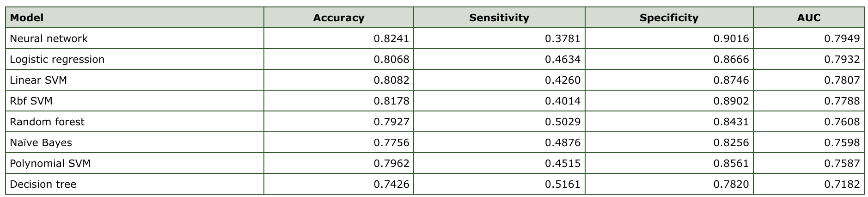
Task: Click Neural network accuracy value 0.8241
Action: [x=391, y=38]
